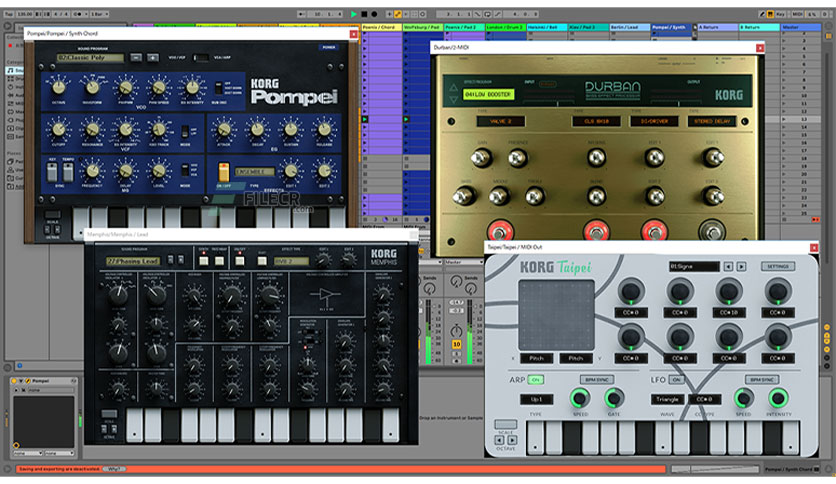Click the Taipei ARP GATE knob
The width and height of the screenshot is (836, 484).
[614, 398]
